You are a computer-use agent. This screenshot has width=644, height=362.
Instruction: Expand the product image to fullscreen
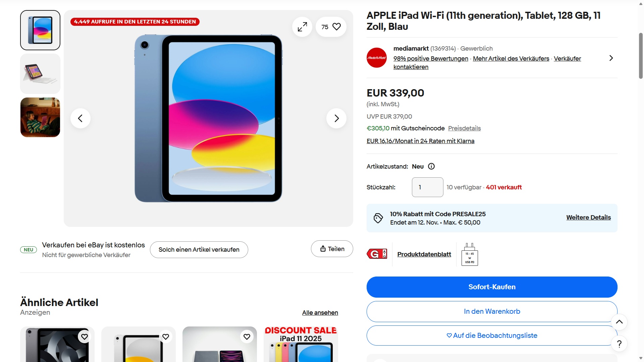pyautogui.click(x=302, y=27)
